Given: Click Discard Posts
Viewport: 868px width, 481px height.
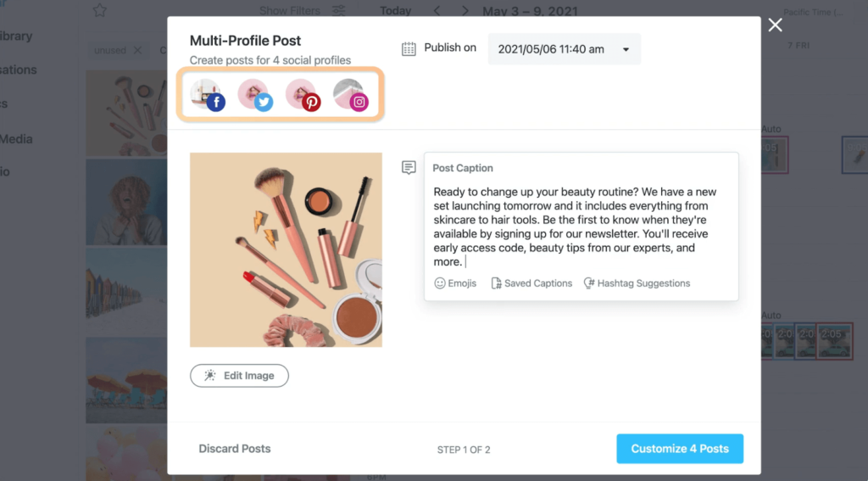Looking at the screenshot, I should pos(235,449).
